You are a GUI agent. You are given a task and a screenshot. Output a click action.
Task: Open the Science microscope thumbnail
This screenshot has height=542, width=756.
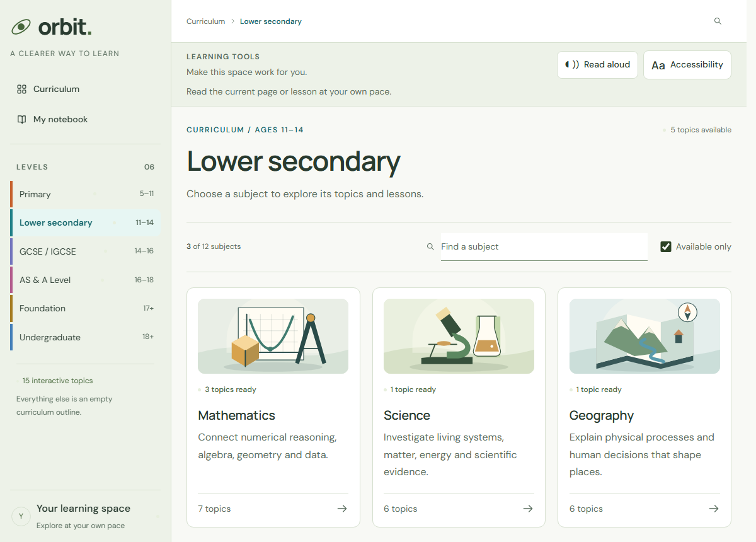pos(459,336)
